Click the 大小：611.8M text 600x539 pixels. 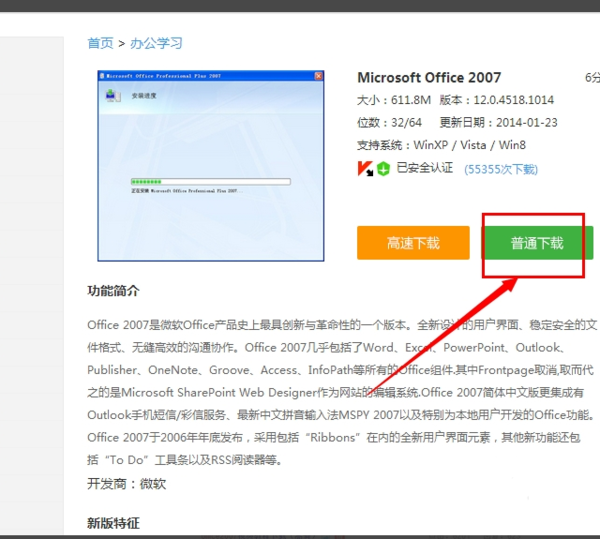tap(394, 100)
